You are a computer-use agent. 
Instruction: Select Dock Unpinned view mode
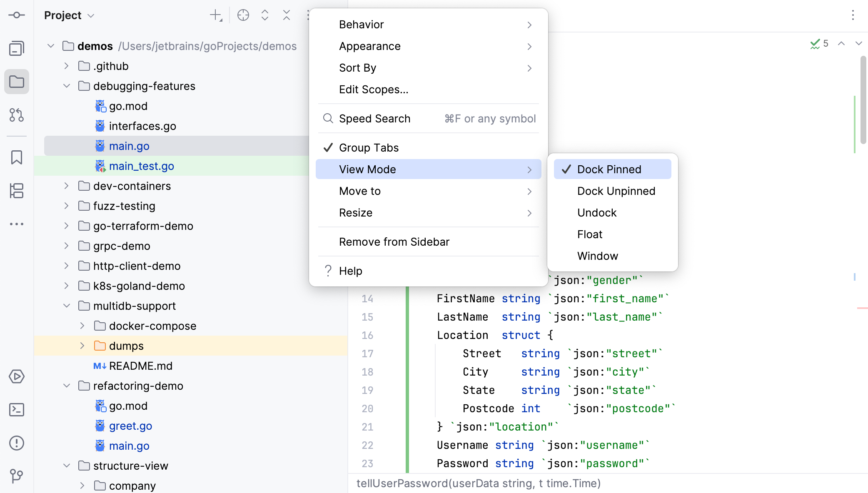616,191
